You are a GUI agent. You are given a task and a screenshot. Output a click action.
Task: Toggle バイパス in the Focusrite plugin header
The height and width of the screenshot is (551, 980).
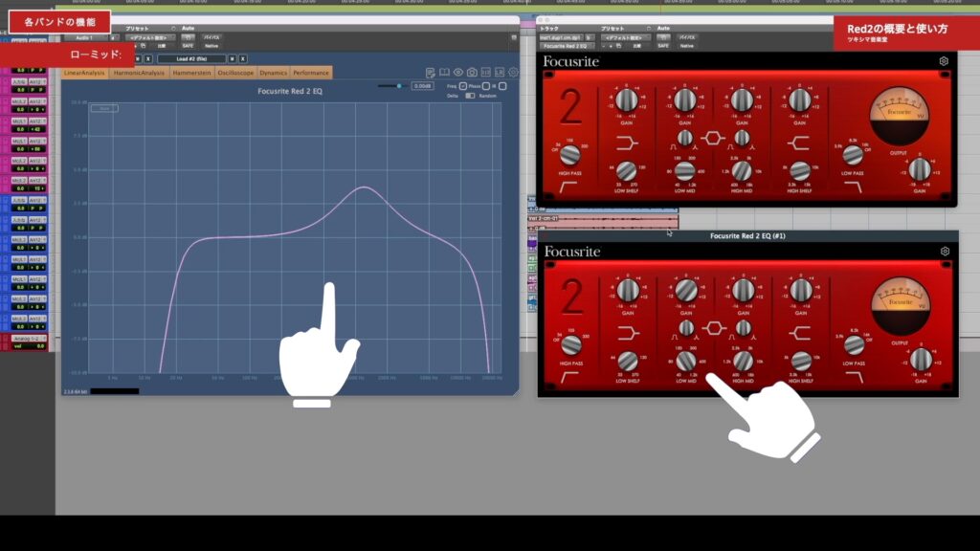click(687, 37)
